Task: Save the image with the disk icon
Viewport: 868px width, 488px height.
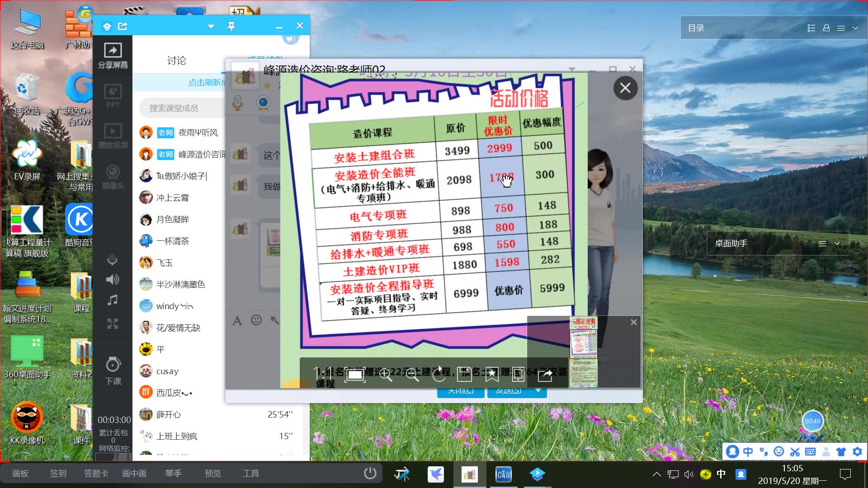Action: (464, 374)
